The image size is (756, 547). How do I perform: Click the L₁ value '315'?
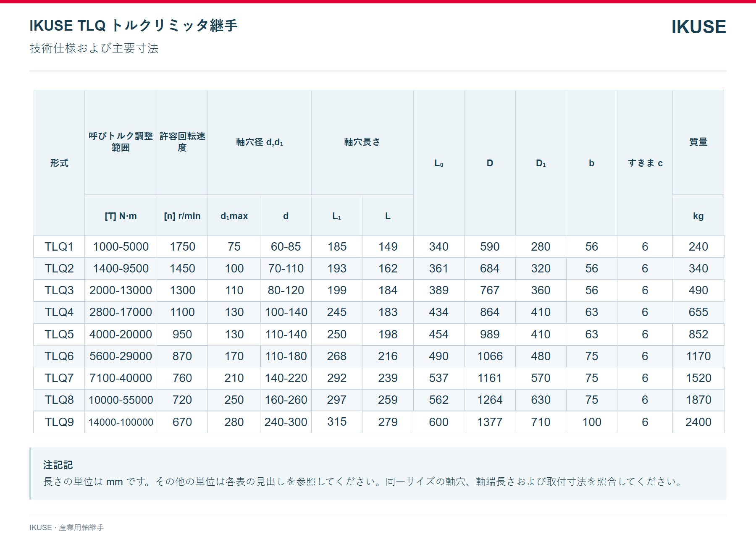click(x=337, y=421)
